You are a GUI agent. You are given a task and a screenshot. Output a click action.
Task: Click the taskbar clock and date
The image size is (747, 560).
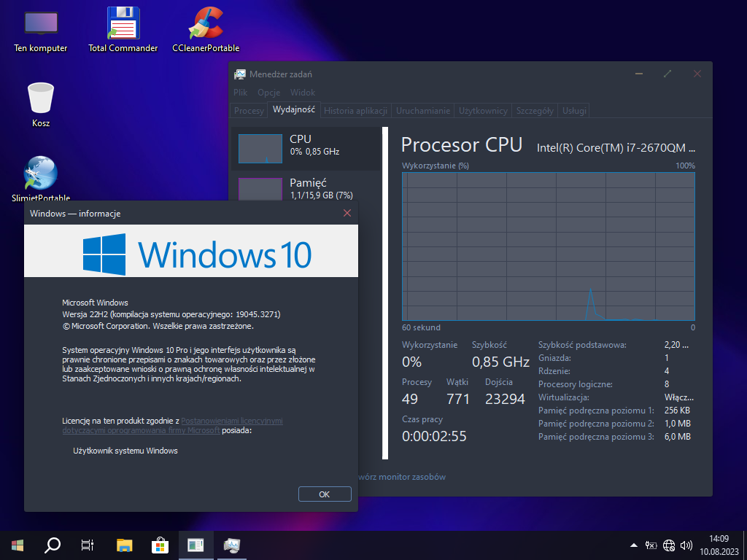pyautogui.click(x=719, y=545)
